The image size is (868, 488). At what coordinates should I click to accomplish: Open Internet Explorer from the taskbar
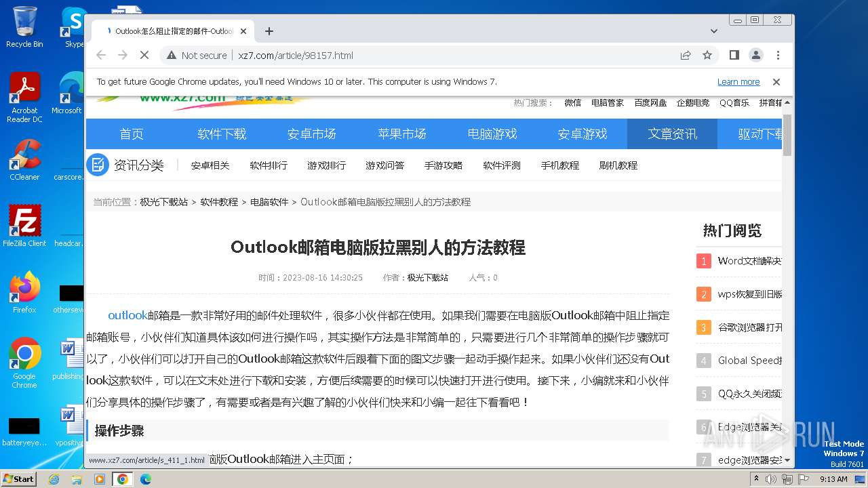coord(54,479)
